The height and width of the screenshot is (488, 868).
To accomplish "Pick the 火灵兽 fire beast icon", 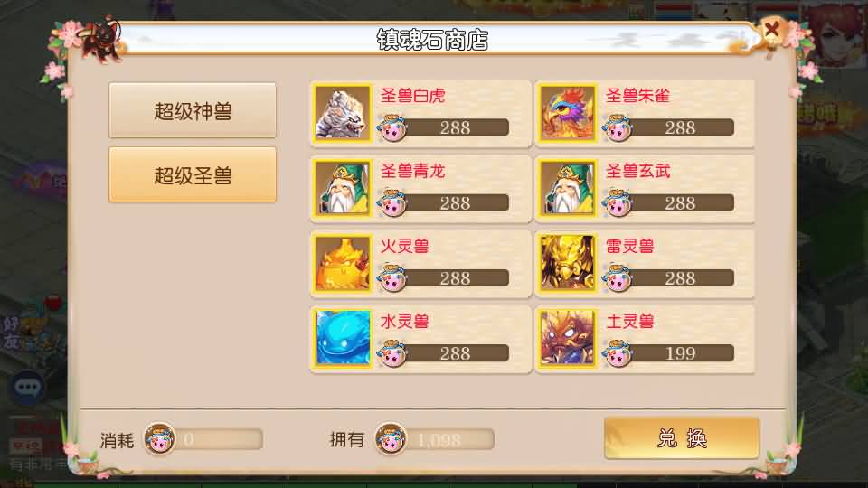I will click(x=343, y=263).
